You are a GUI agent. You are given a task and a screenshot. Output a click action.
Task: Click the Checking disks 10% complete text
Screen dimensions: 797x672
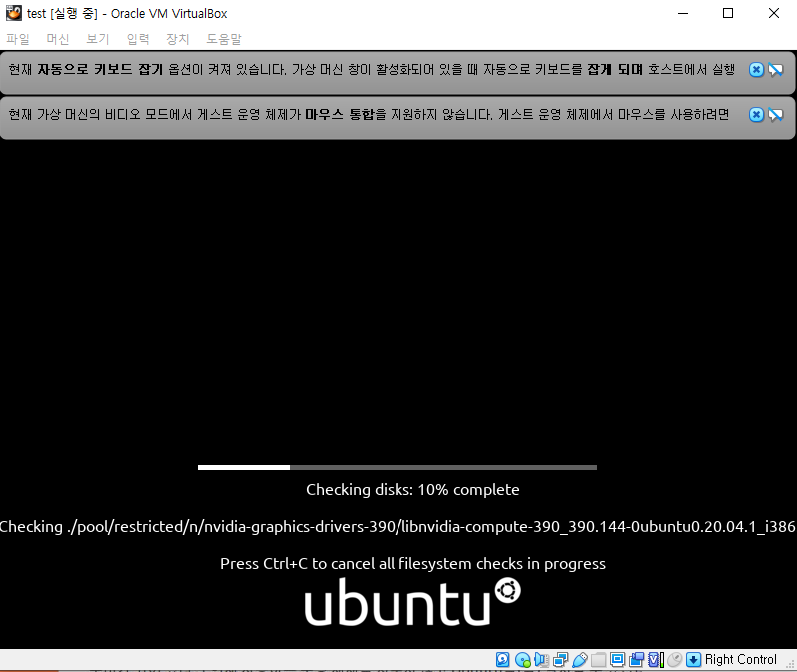(x=412, y=490)
